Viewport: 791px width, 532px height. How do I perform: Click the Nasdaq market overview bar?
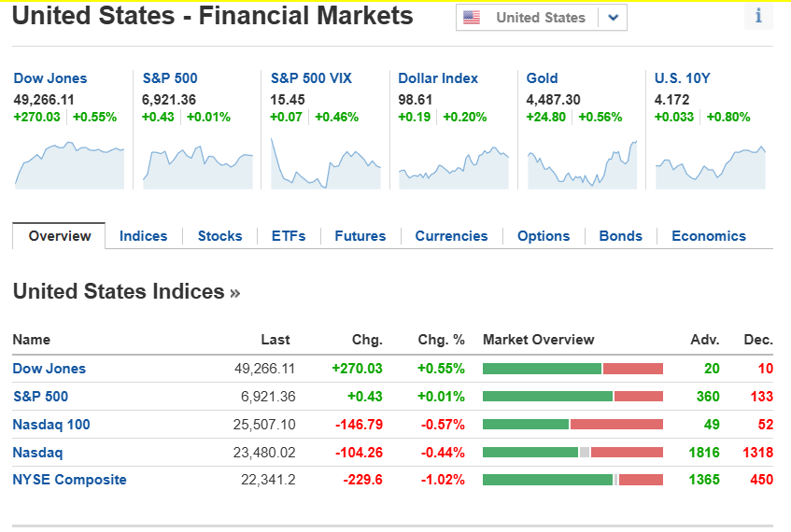tap(572, 453)
